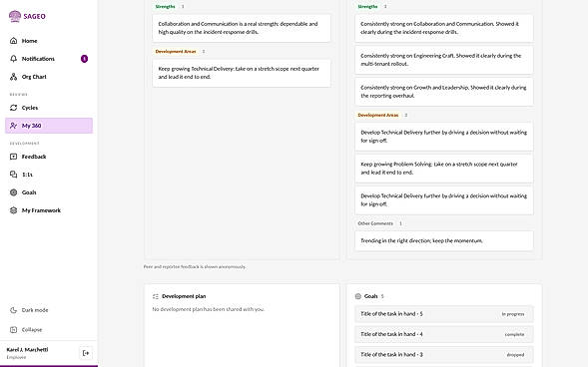Open the My Framework layers icon
Image resolution: width=588 pixels, height=367 pixels.
(x=14, y=210)
